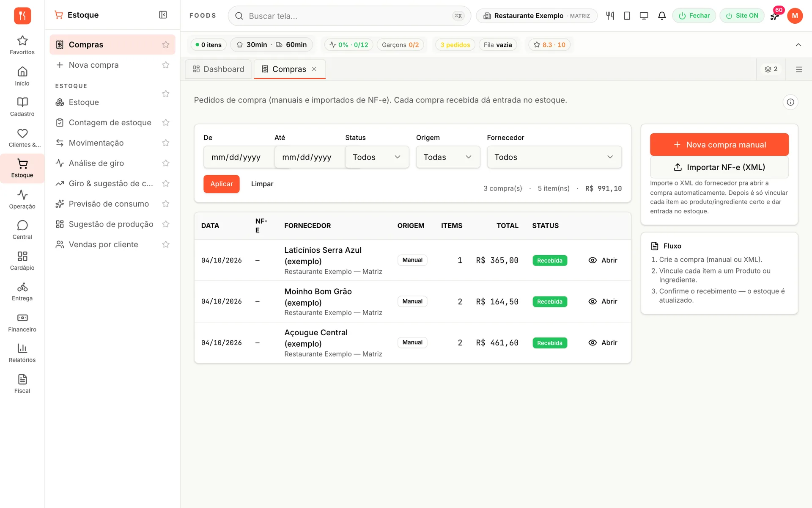Collapse the Estoque sidebar panel
The image size is (812, 508).
click(x=163, y=15)
